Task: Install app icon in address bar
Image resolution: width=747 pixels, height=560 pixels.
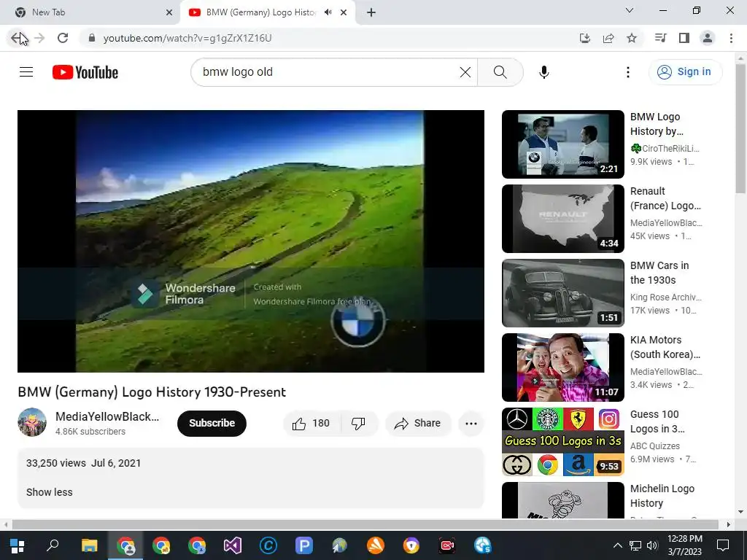Action: click(585, 38)
